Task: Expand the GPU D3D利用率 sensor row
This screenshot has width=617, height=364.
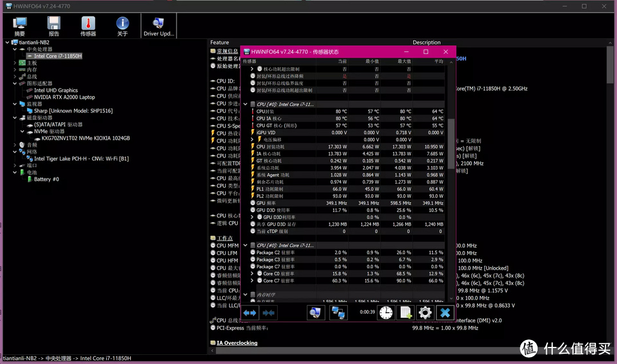Action: coord(253,217)
